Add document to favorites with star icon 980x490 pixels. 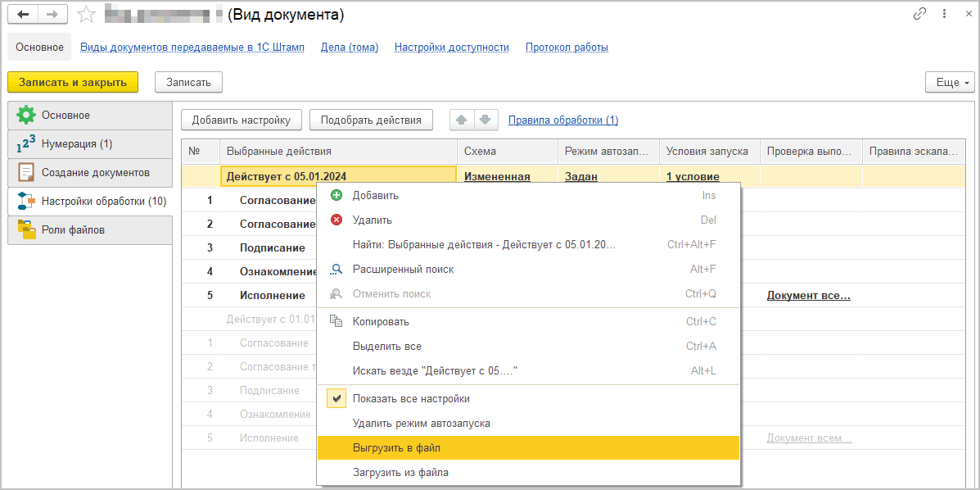pyautogui.click(x=85, y=15)
